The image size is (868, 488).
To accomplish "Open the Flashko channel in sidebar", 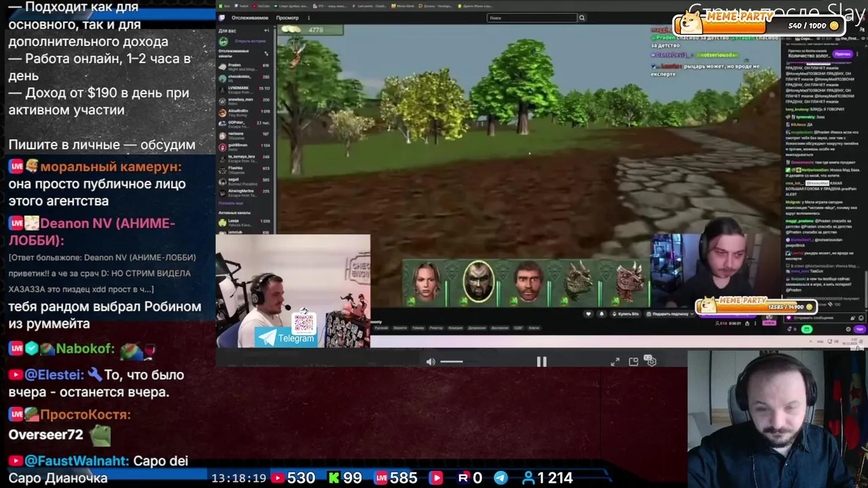I will [245, 170].
